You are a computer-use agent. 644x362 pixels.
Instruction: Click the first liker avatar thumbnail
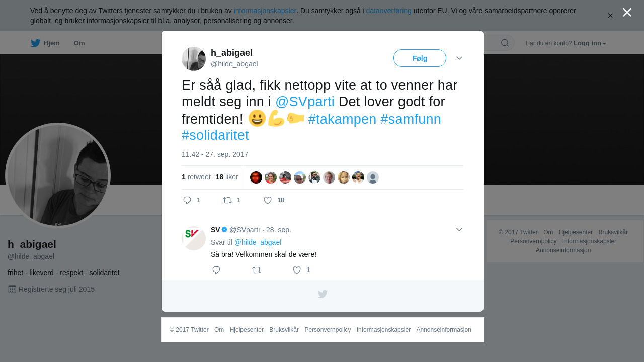(x=256, y=177)
